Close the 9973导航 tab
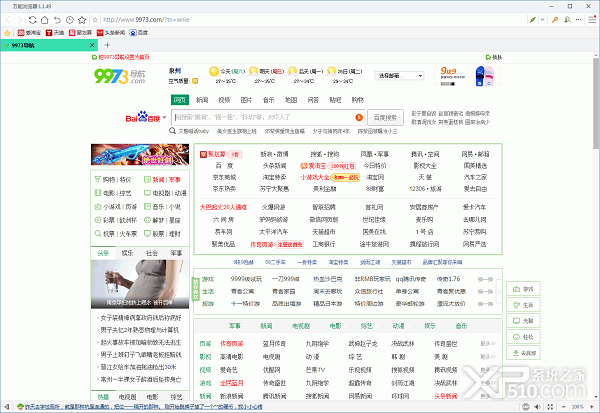600x413 pixels. pyautogui.click(x=92, y=45)
